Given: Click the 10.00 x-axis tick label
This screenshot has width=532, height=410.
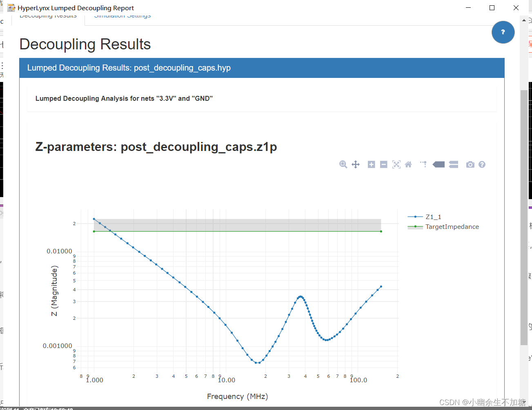Looking at the screenshot, I should click(227, 380).
